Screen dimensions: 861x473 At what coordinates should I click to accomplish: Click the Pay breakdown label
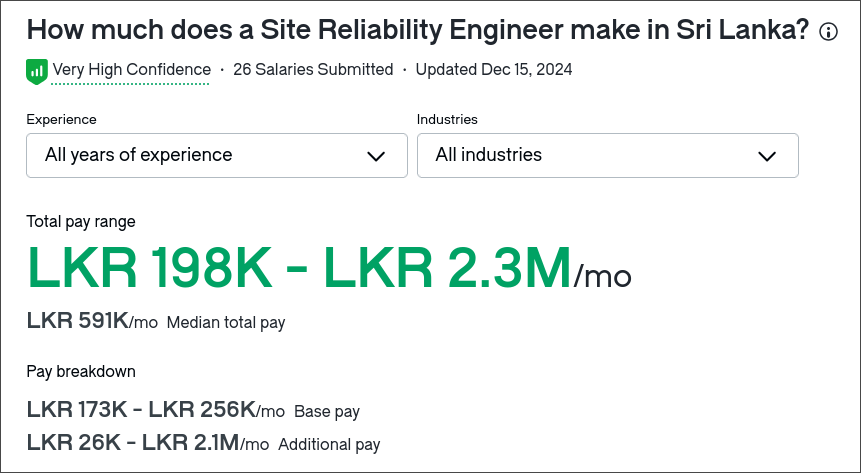point(81,371)
